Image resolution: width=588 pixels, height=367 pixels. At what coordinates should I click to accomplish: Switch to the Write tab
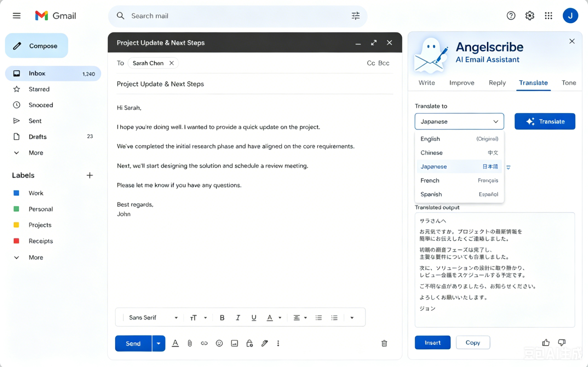point(427,83)
